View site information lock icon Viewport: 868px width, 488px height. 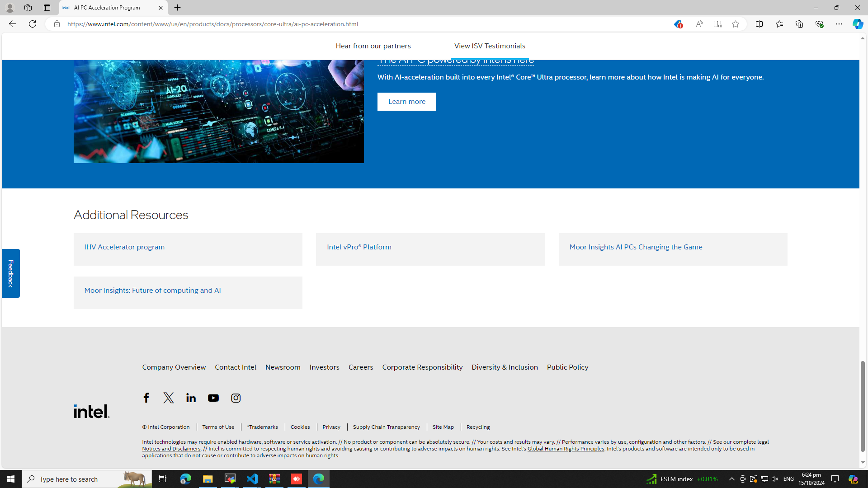(x=57, y=24)
